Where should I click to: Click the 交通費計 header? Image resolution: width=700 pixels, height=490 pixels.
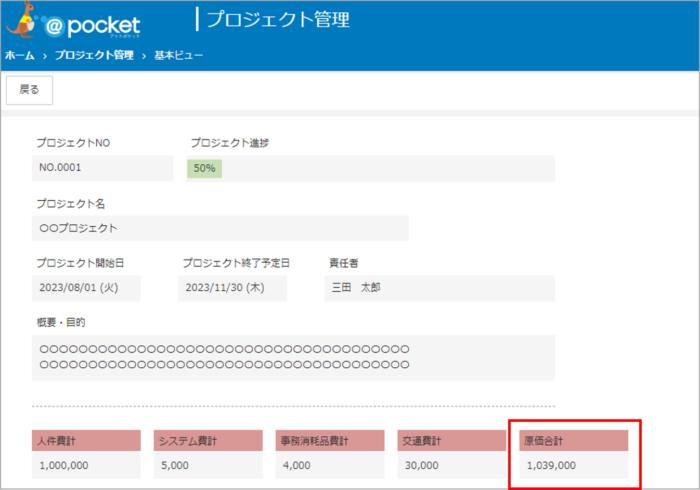point(452,441)
